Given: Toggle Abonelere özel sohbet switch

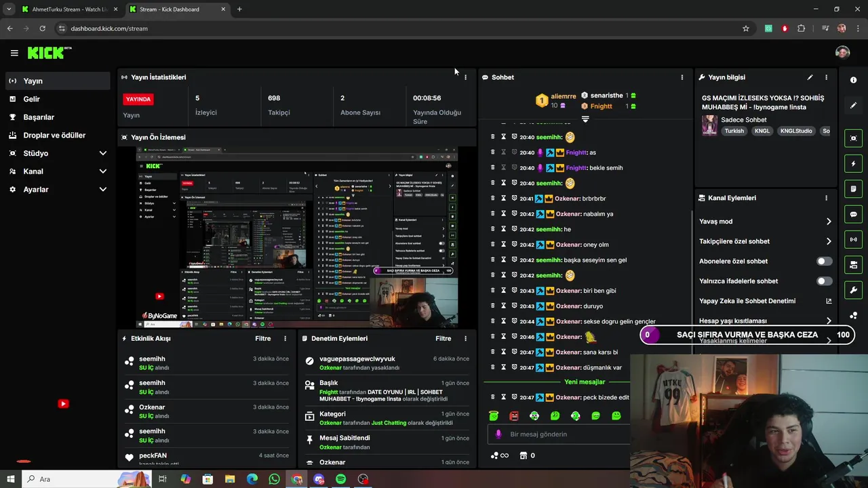Looking at the screenshot, I should pyautogui.click(x=824, y=261).
